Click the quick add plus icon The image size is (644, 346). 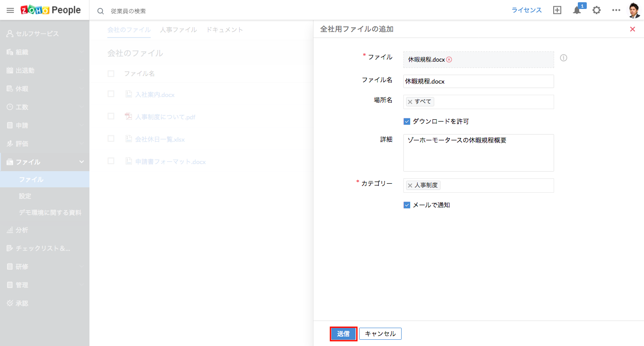[x=557, y=10]
